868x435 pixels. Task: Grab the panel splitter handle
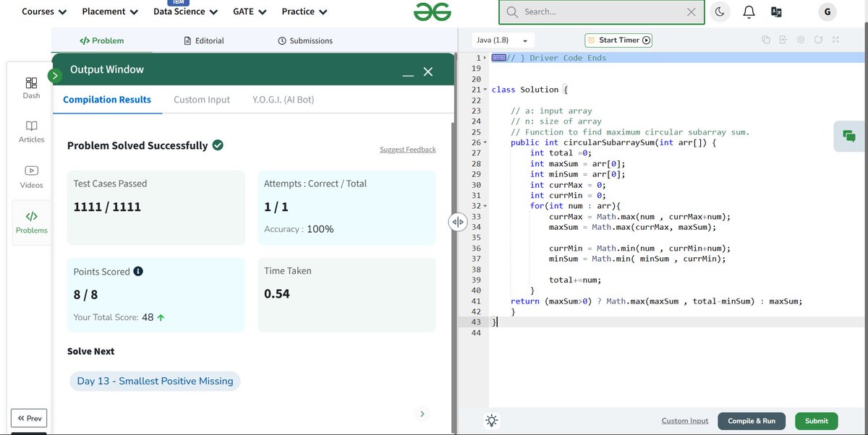point(457,223)
